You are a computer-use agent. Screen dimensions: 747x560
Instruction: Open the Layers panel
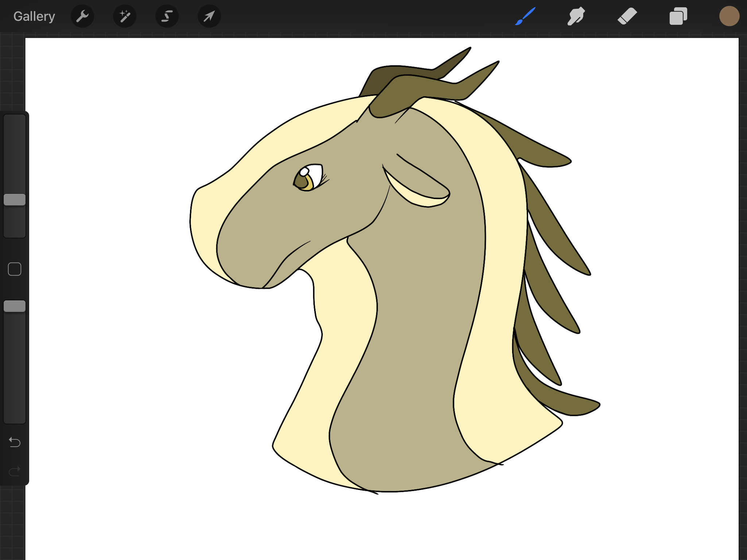coord(678,16)
